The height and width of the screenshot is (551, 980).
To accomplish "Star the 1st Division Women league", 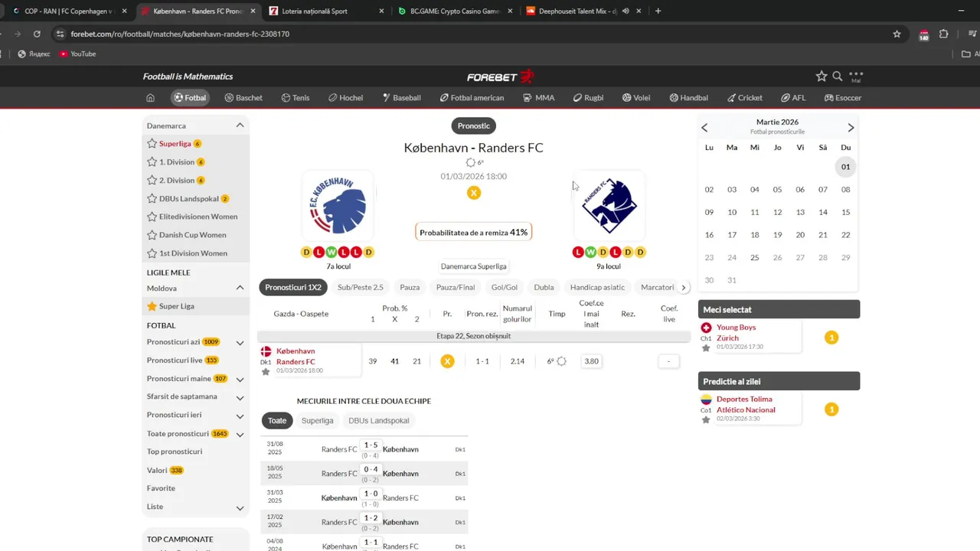I will (x=152, y=253).
